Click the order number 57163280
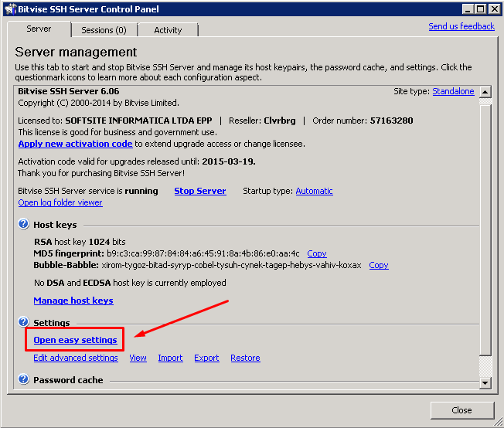Image resolution: width=504 pixels, height=428 pixels. click(391, 121)
